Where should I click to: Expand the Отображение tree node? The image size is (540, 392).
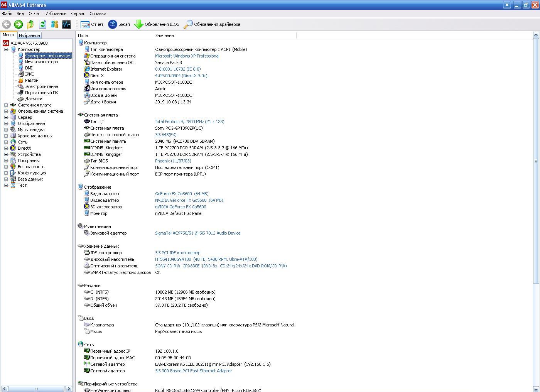(x=6, y=123)
